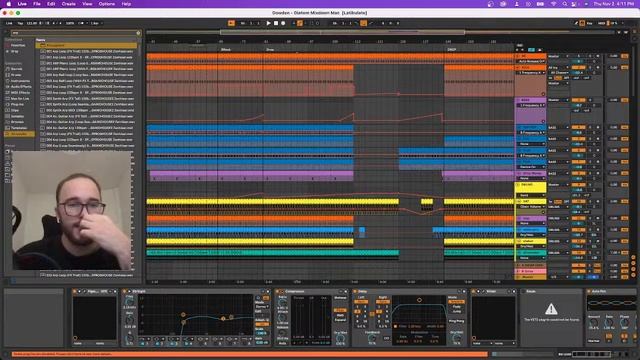Screen dimensions: 640x360
Task: Adjust the Delay Dry/Wet knob
Action: [456, 338]
